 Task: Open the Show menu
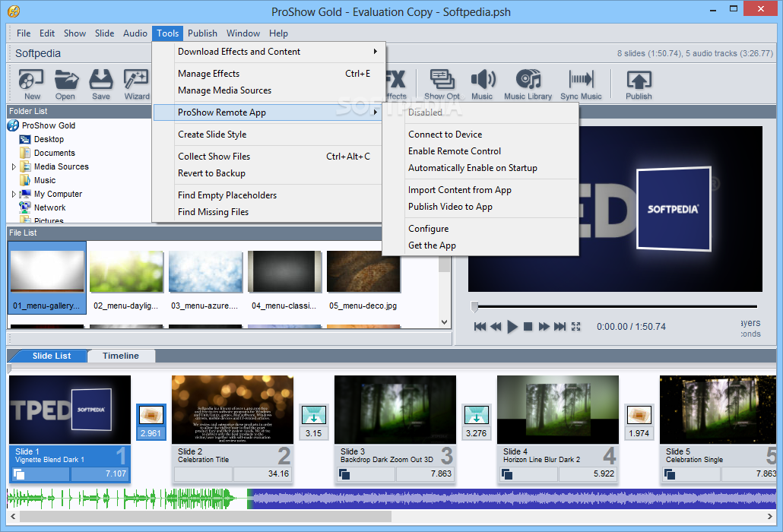point(74,33)
